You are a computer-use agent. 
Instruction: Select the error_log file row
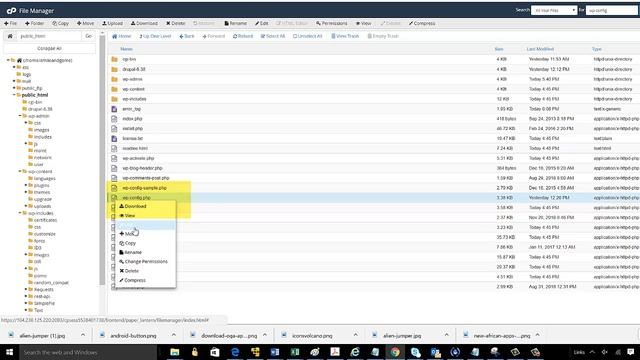click(374, 109)
